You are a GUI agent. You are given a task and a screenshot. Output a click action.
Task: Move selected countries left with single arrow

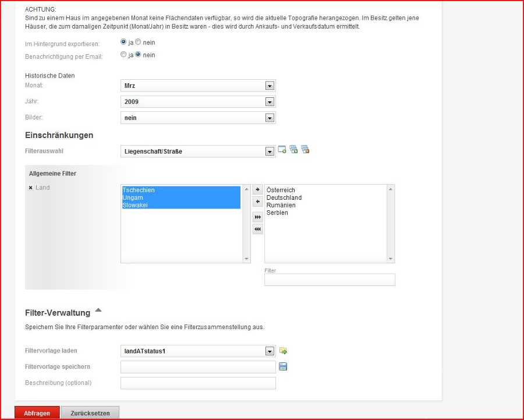(x=258, y=202)
